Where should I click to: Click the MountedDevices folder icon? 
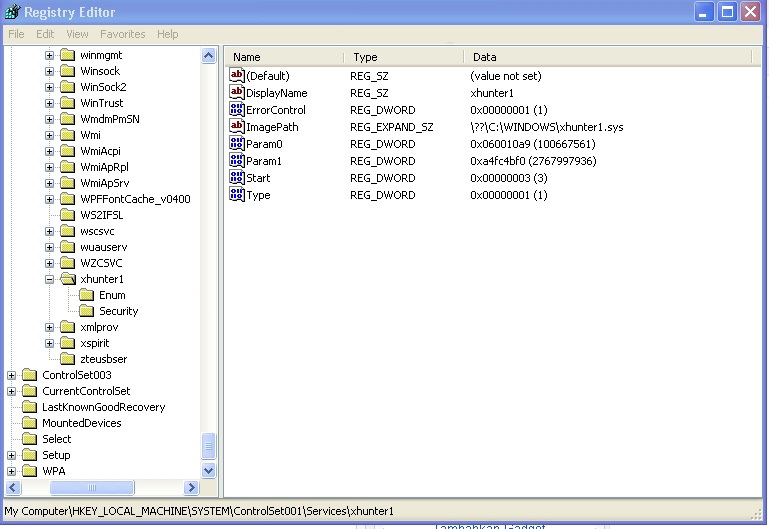coord(29,423)
